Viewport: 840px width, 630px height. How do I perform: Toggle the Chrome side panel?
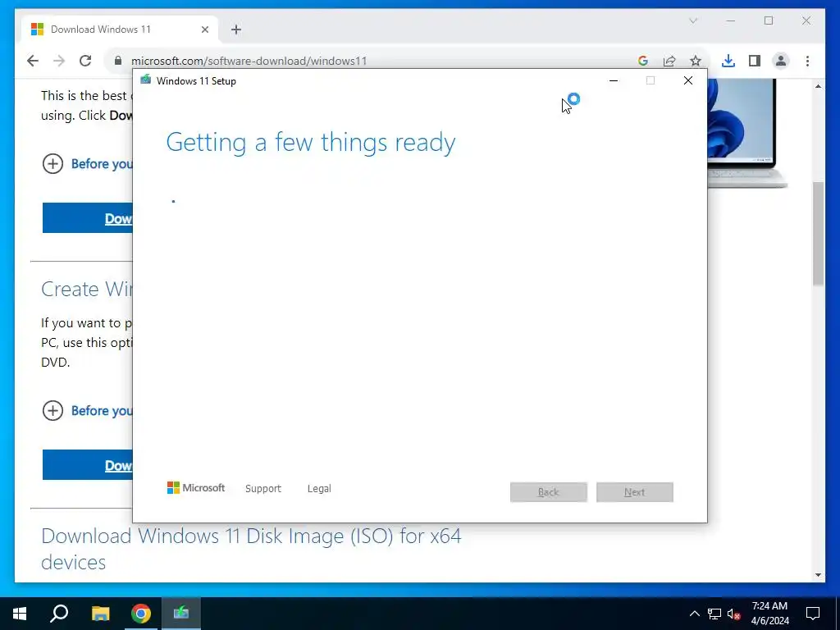[755, 61]
